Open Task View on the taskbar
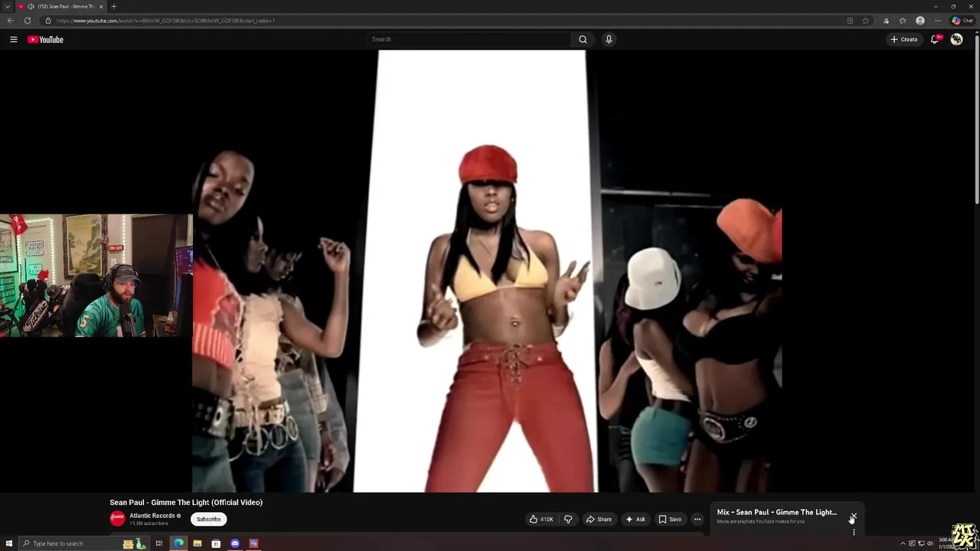980x551 pixels. point(159,543)
